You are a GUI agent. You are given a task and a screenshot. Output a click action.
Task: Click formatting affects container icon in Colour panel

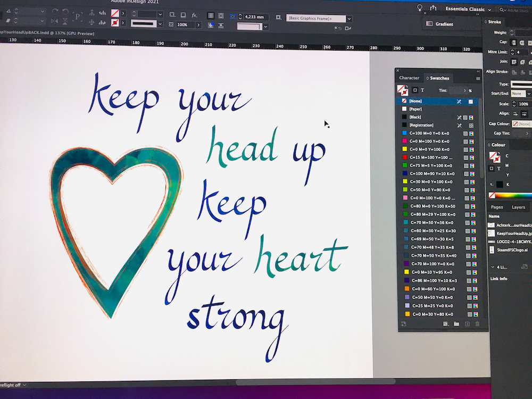click(x=491, y=169)
